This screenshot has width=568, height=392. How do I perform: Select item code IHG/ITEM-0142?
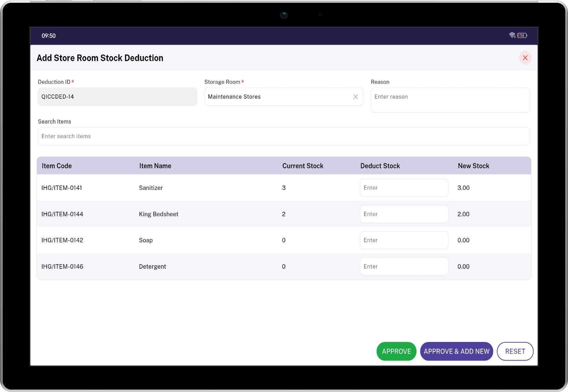(62, 240)
